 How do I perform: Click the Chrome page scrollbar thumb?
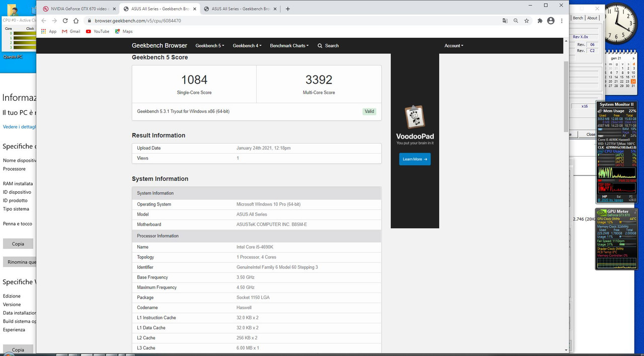tap(566, 96)
